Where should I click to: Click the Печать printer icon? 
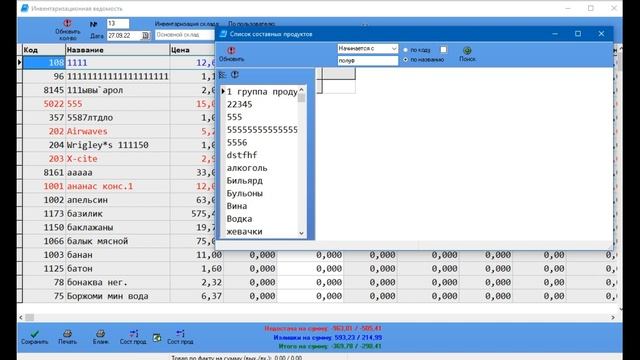[x=67, y=334]
